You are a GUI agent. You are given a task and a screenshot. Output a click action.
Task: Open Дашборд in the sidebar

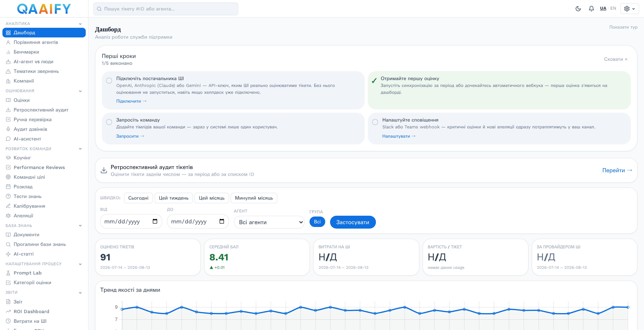point(44,33)
